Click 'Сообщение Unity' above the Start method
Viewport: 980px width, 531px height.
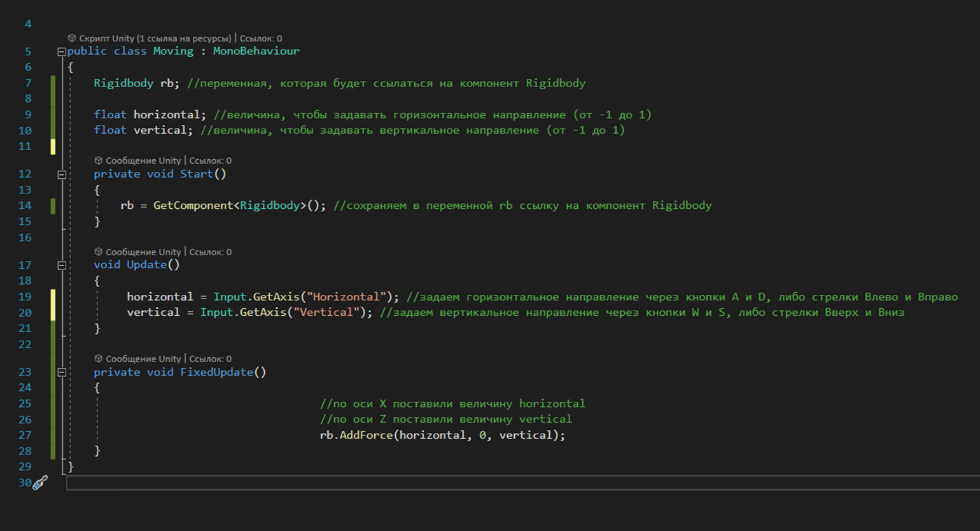click(x=143, y=160)
